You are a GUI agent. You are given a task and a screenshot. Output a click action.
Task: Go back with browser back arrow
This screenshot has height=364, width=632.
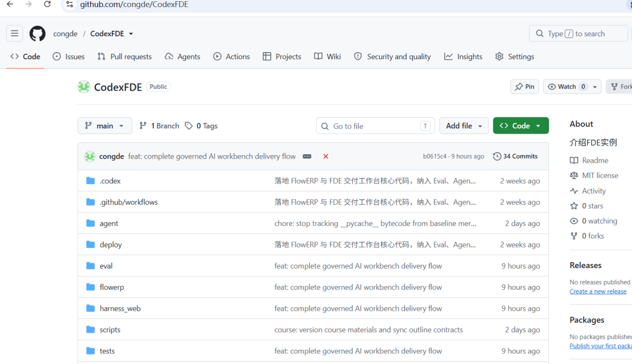(10, 5)
